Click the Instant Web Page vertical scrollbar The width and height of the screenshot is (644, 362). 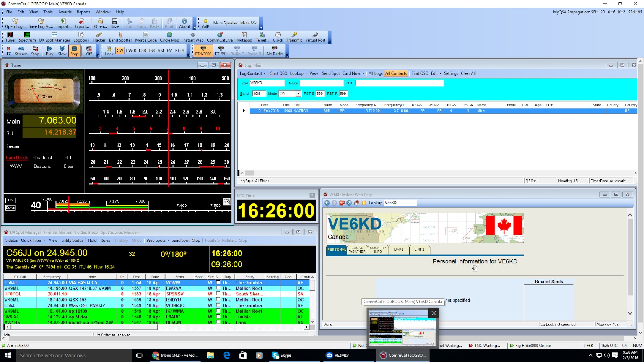[630, 264]
